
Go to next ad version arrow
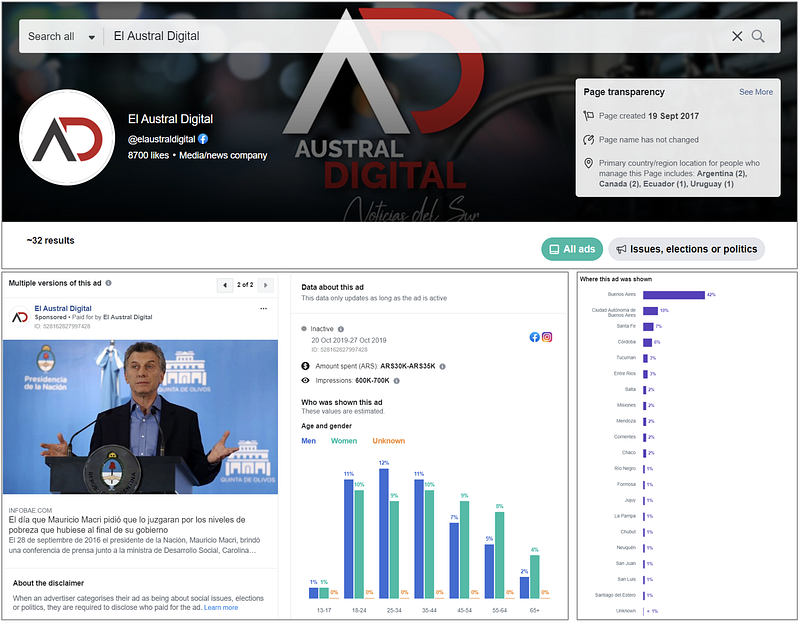pos(265,285)
